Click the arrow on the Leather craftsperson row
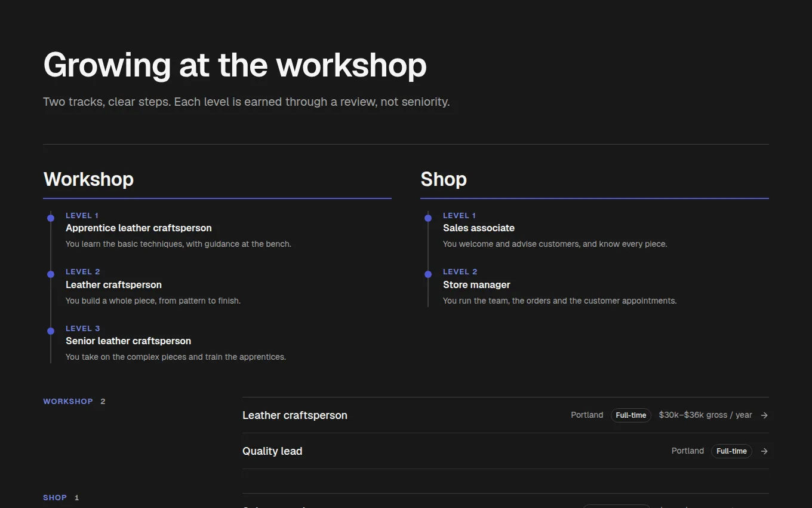Screen dimensions: 812x508 click(764, 415)
